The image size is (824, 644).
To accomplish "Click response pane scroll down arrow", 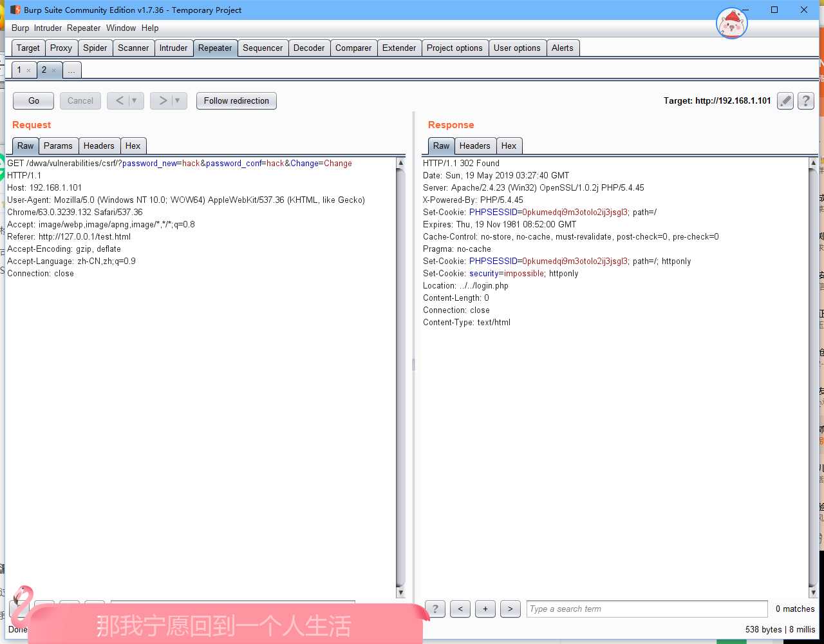I will [x=812, y=592].
